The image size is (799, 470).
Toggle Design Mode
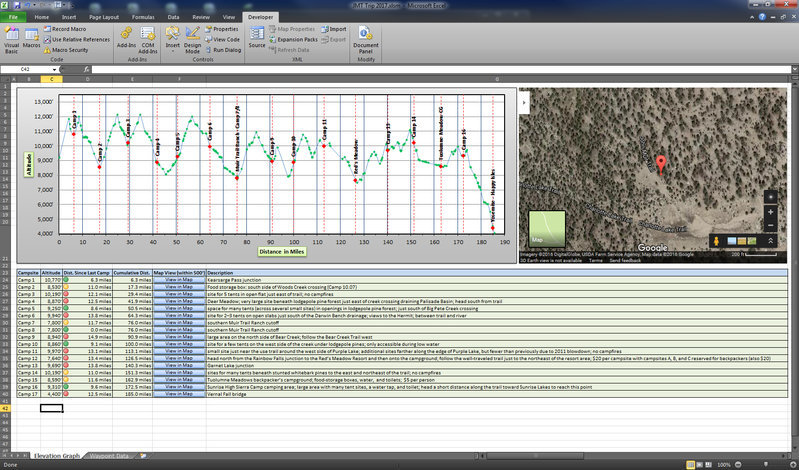coord(192,40)
